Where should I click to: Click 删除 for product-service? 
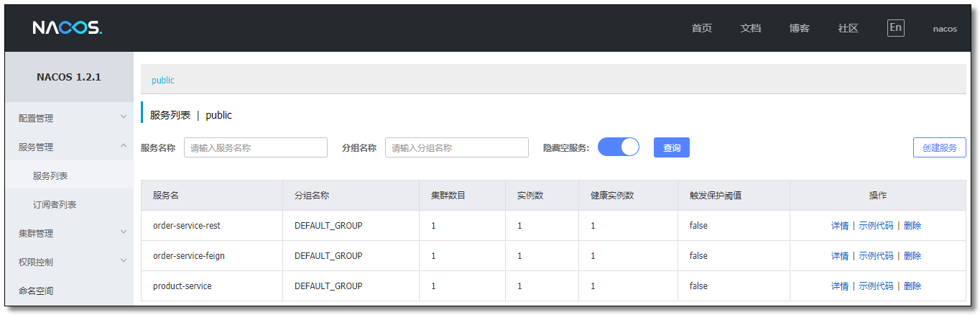(912, 286)
